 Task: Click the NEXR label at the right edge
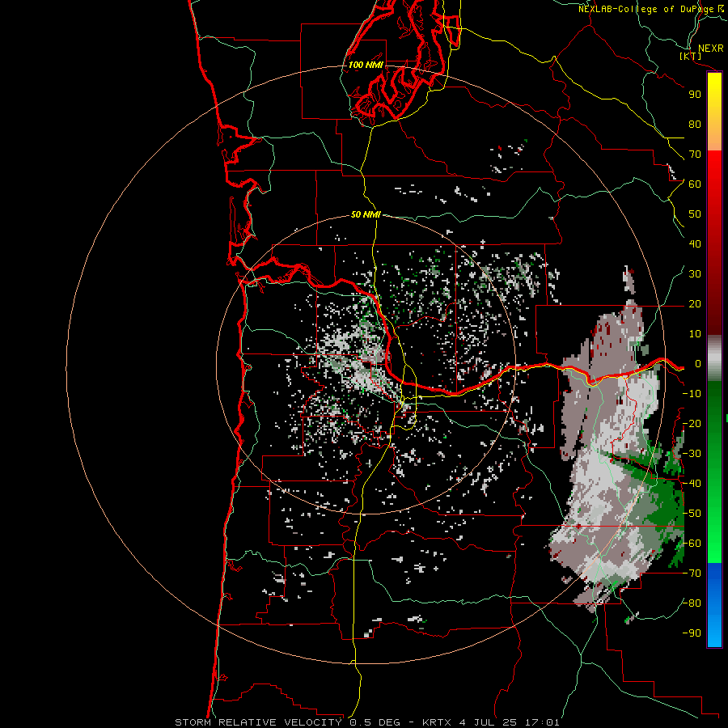711,49
